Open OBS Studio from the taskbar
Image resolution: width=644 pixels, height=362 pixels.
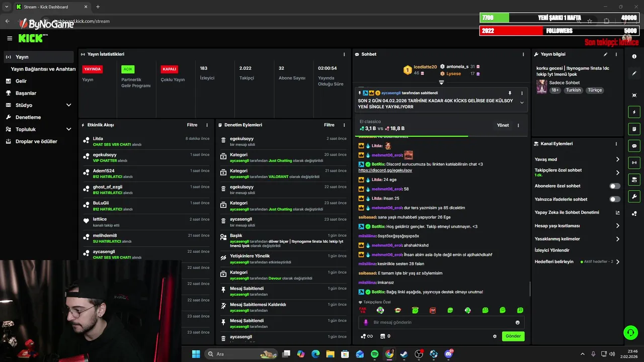click(x=419, y=354)
